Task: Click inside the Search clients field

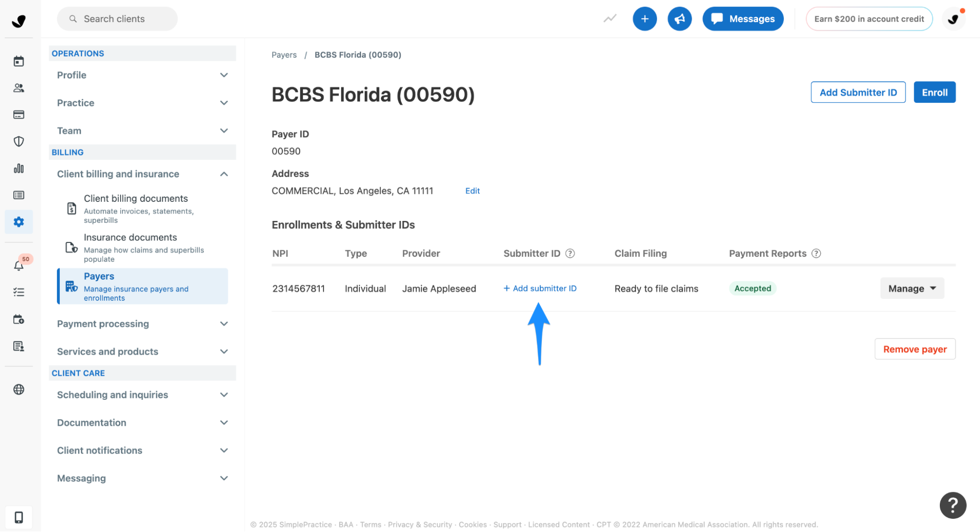Action: coord(117,19)
